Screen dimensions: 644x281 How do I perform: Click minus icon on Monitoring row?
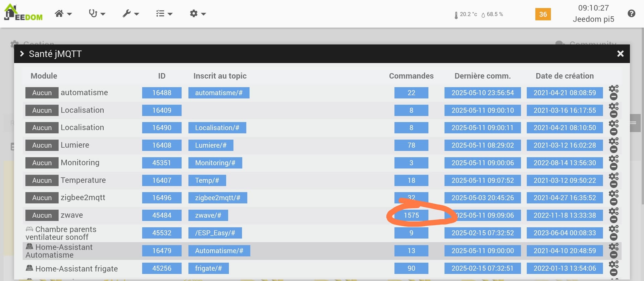pos(613,167)
